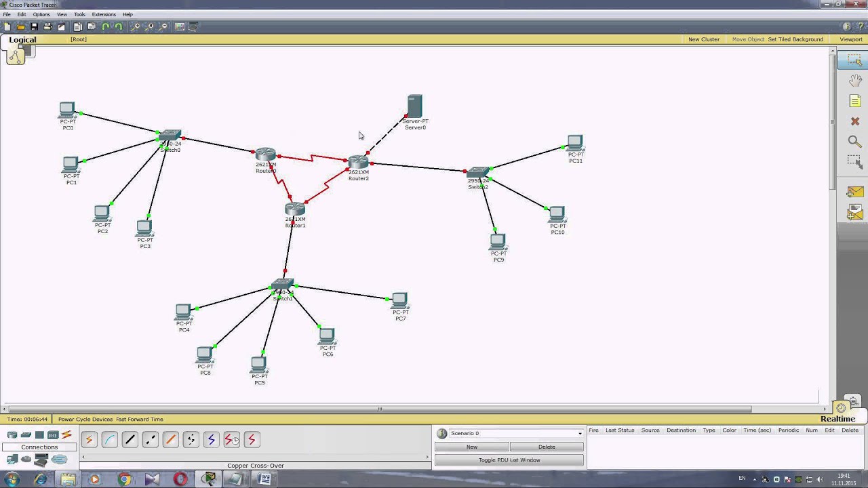Select the Move Layout hand tool
The height and width of the screenshot is (488, 868).
click(x=854, y=81)
